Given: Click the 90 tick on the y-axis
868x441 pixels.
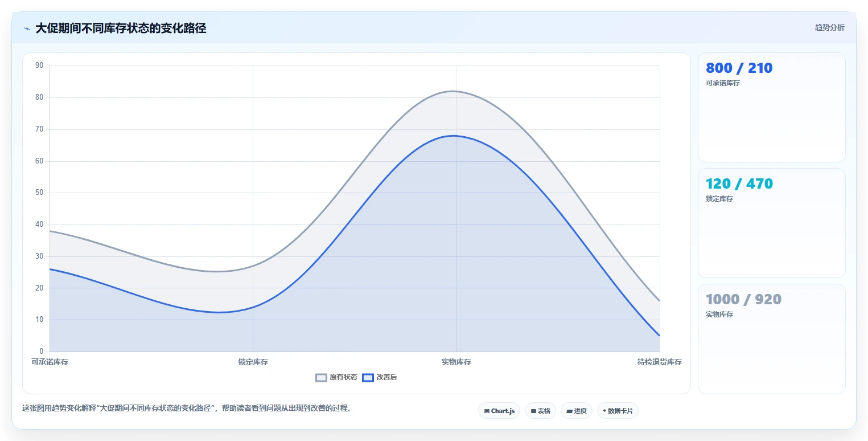Looking at the screenshot, I should 39,66.
